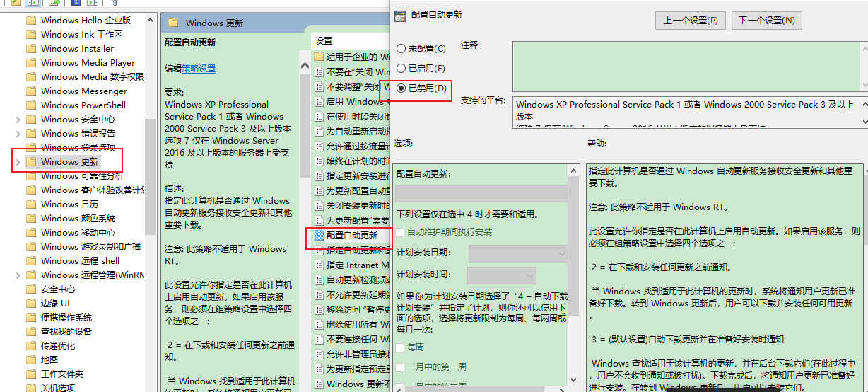Tick the 自动维护期间执行安装 checkbox
Screen dimensions: 868x392
[400, 232]
